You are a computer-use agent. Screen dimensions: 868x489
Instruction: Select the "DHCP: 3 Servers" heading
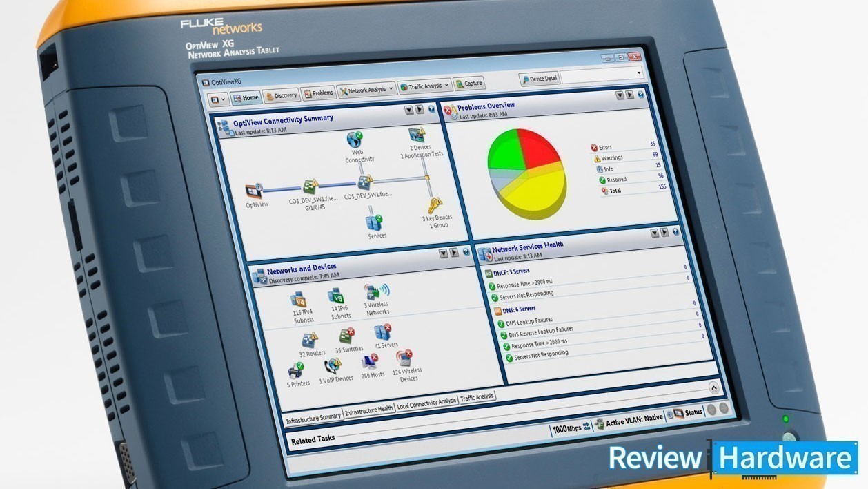click(510, 272)
